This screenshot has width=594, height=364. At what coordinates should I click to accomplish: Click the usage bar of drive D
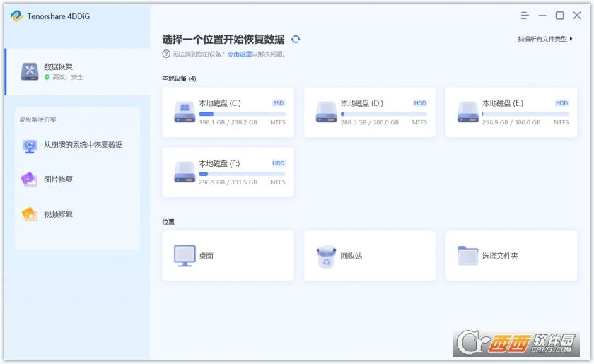coord(384,114)
